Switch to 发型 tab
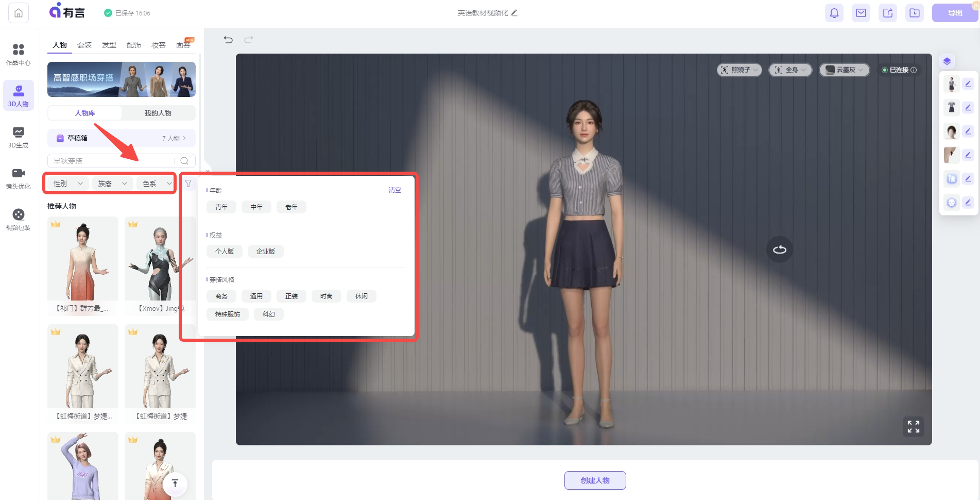980x500 pixels. click(x=109, y=45)
